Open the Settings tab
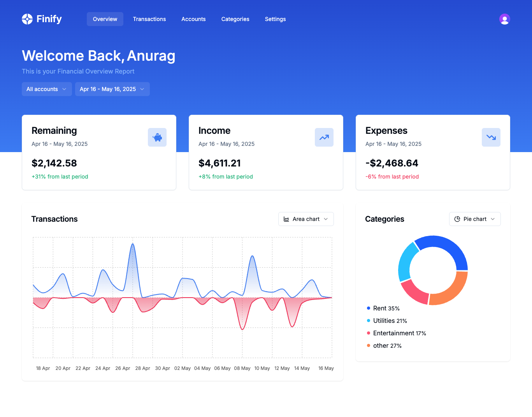532x417 pixels. point(275,19)
